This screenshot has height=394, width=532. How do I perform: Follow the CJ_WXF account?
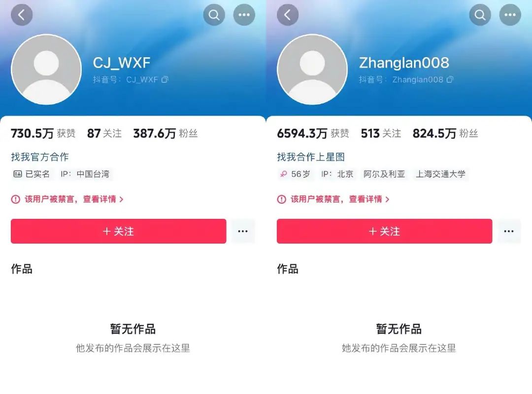pos(118,231)
